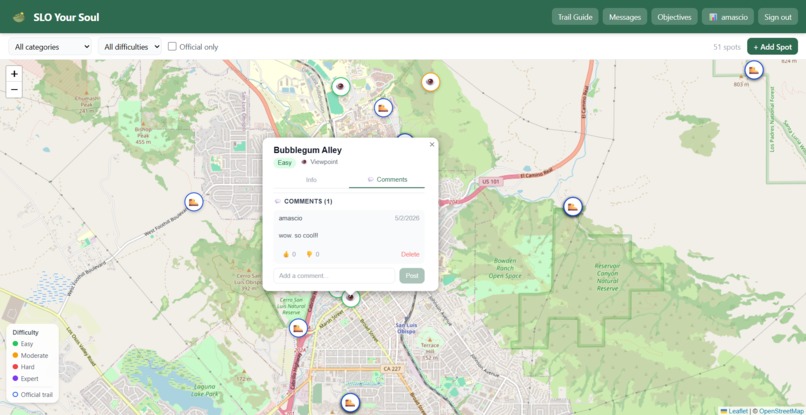Click the Easy difficulty badge in popup
This screenshot has width=806, height=415.
point(284,163)
